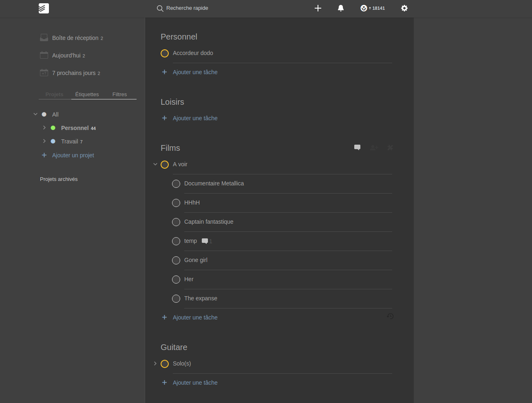Expand the Solo(s) task
The height and width of the screenshot is (403, 532).
pyautogui.click(x=155, y=363)
